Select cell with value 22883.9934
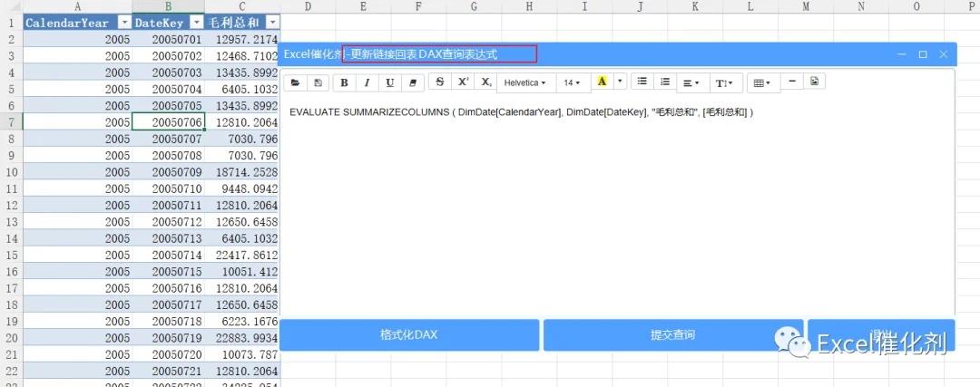The height and width of the screenshot is (387, 980). (x=242, y=338)
